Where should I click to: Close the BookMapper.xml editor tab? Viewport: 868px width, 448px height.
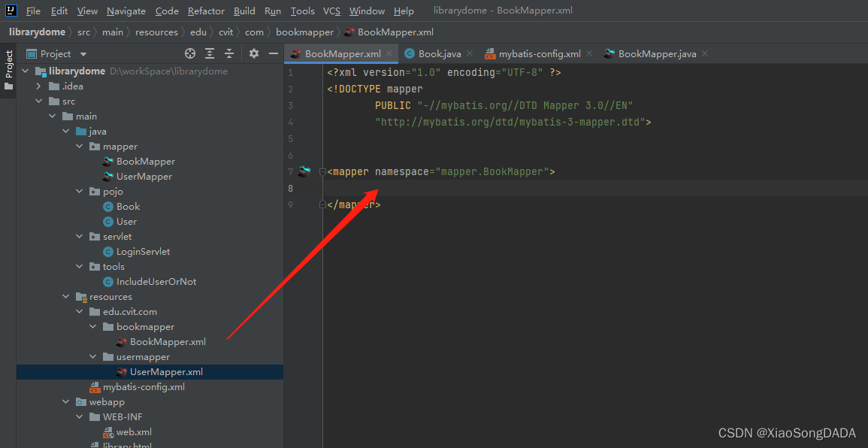click(x=389, y=53)
